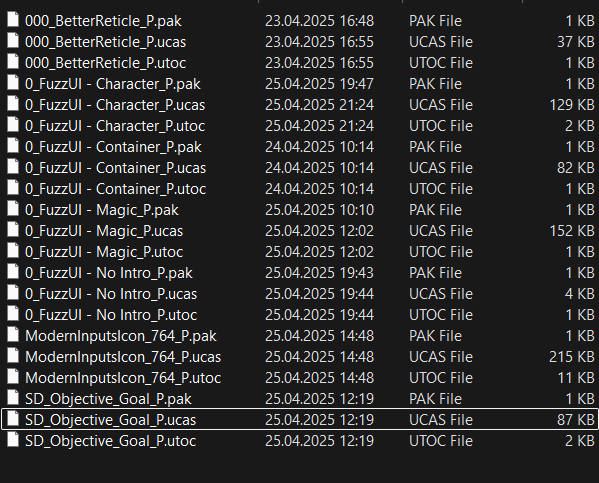The height and width of the screenshot is (483, 599).
Task: Select the ModernInputsIcon_764_P.ucas file icon
Action: [x=13, y=356]
